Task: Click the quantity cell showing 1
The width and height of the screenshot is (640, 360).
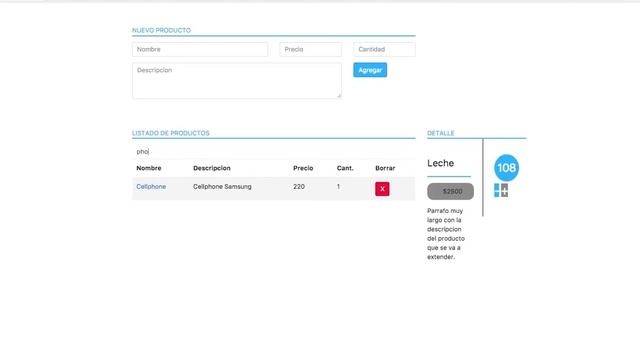Action: point(338,187)
